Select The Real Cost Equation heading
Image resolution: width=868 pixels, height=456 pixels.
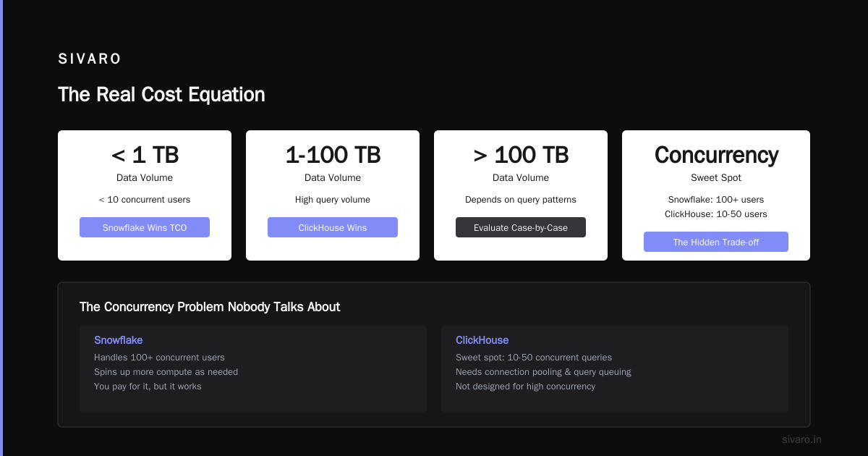coord(161,95)
